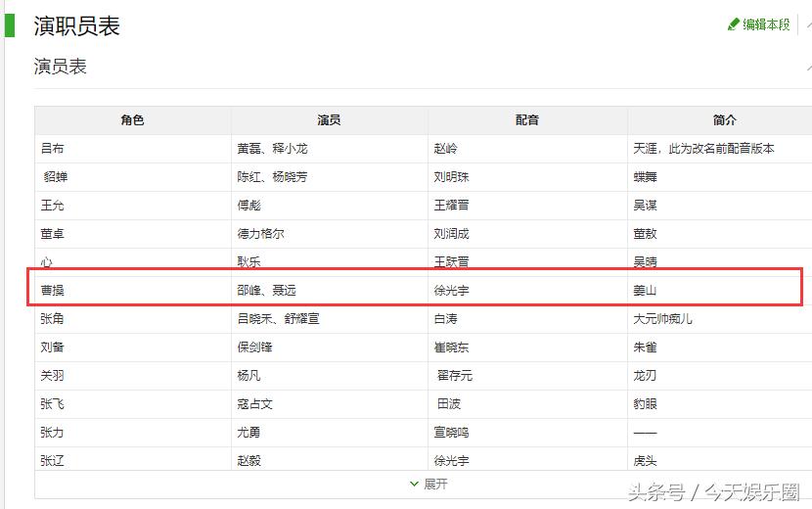Click the 豹眼 description cell

pyautogui.click(x=720, y=404)
